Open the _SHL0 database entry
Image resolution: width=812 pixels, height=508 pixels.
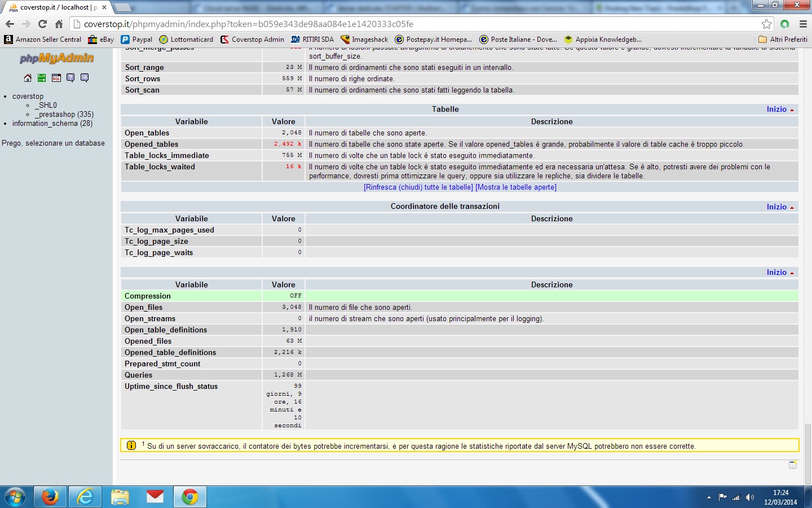46,106
